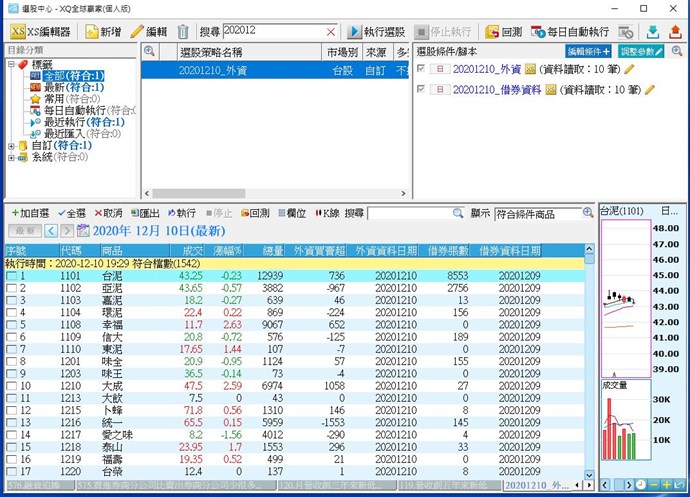
Task: Tick the checkbox for row 1 台泥
Action: pyautogui.click(x=11, y=275)
